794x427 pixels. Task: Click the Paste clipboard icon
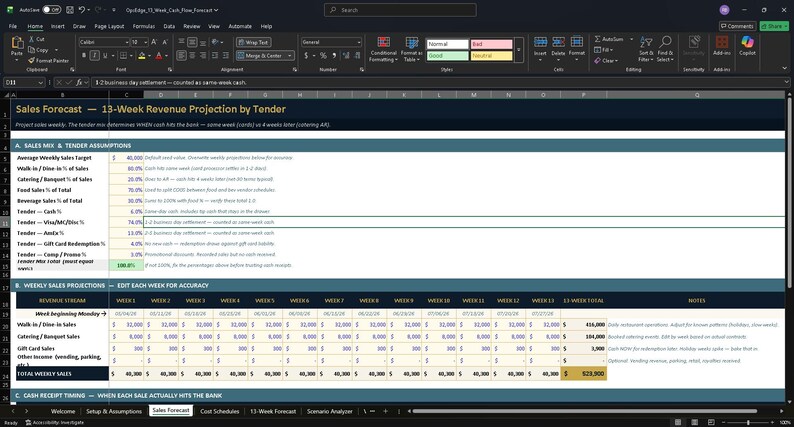pyautogui.click(x=17, y=44)
